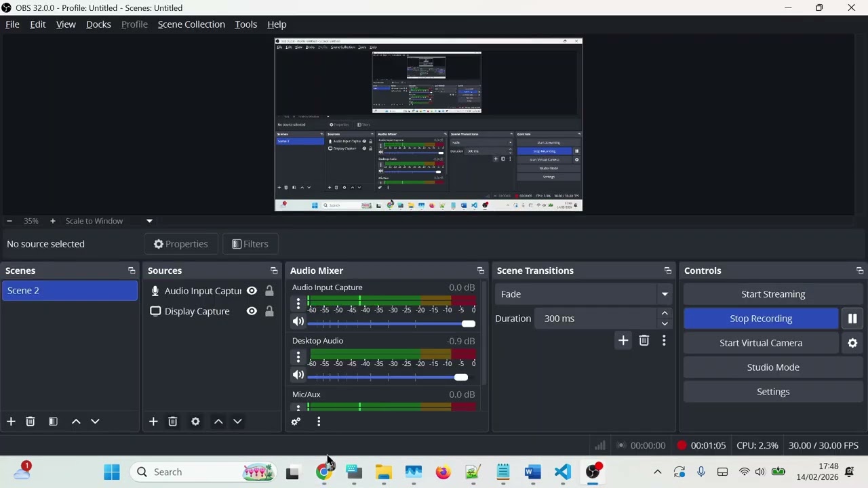Remove selected source trash icon
This screenshot has height=488, width=868.
173,422
